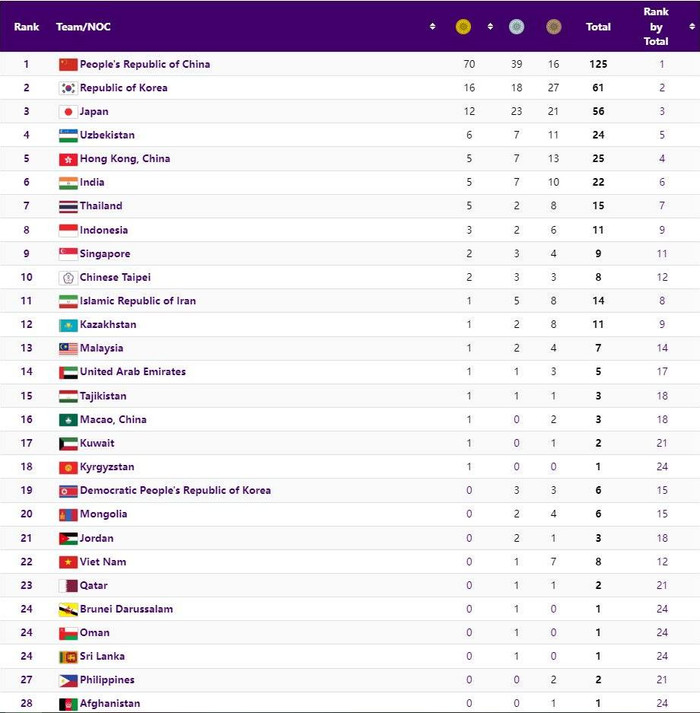Click the Rank column header
The width and height of the screenshot is (700, 713).
coord(26,27)
